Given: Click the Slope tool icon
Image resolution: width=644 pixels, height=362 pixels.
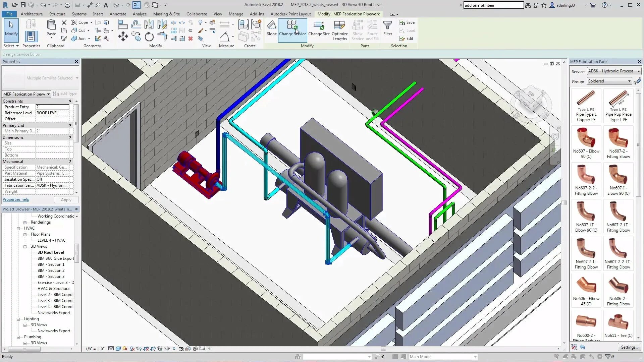Looking at the screenshot, I should (x=271, y=27).
